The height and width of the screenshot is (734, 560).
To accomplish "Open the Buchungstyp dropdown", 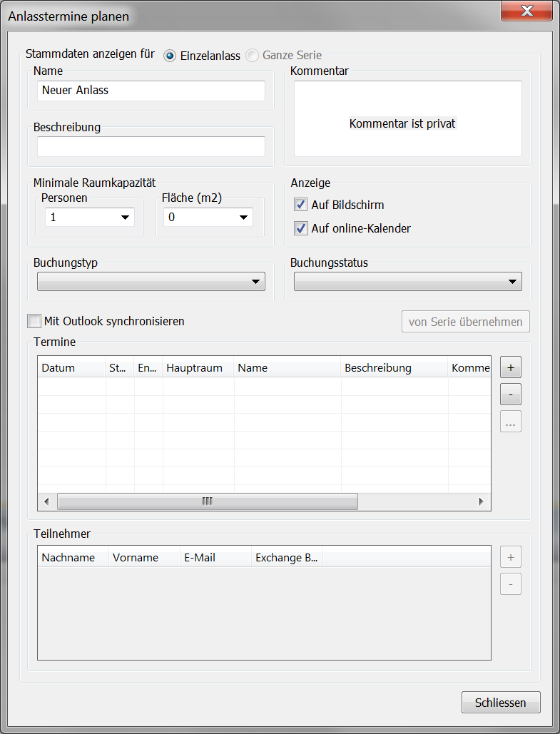I will (x=151, y=282).
